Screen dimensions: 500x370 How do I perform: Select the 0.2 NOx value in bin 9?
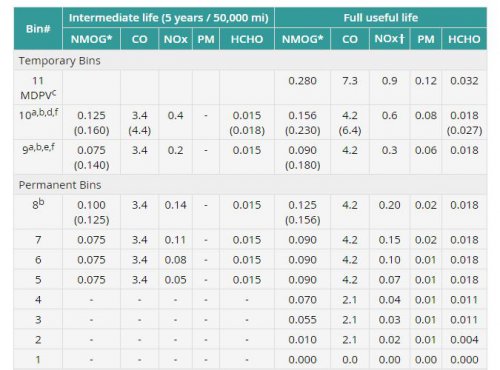pyautogui.click(x=176, y=150)
